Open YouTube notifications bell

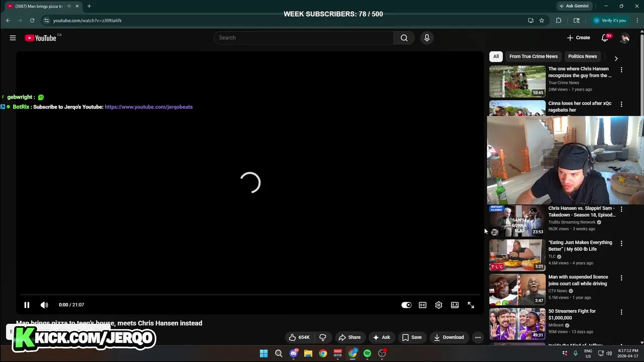pyautogui.click(x=605, y=38)
